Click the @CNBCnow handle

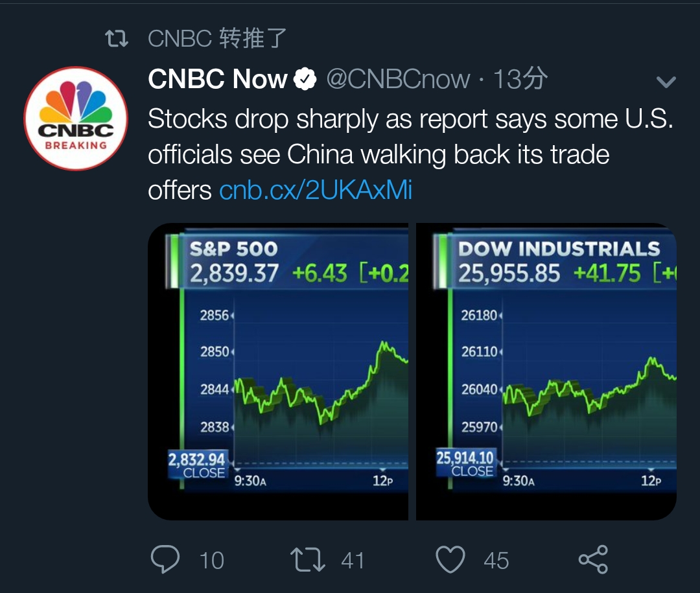coord(398,80)
